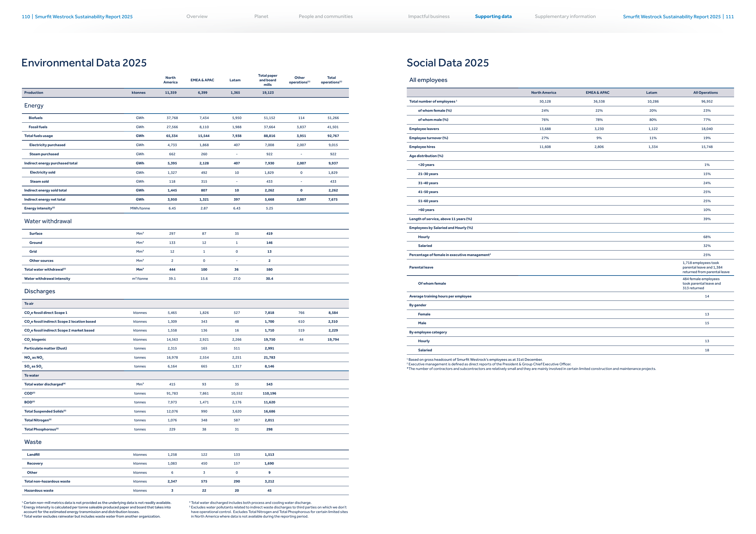
Task: Click Length of service value 39%
Action: point(707,219)
